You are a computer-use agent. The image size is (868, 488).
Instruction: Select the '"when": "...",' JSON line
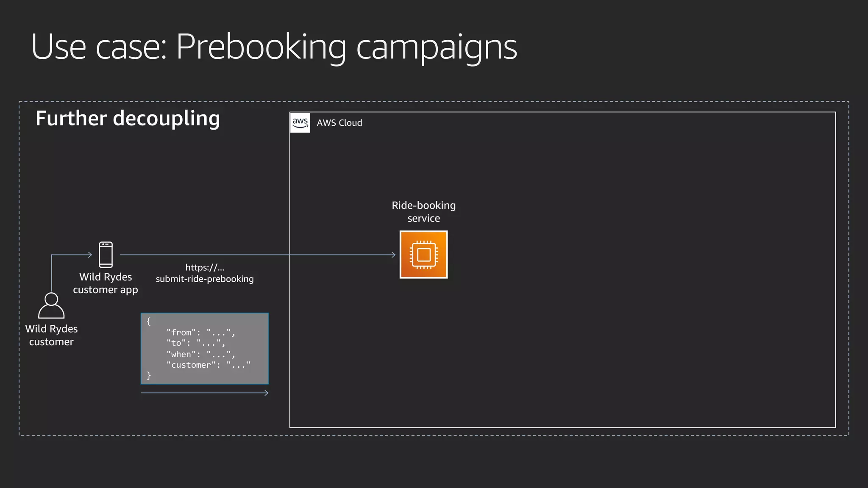(200, 354)
